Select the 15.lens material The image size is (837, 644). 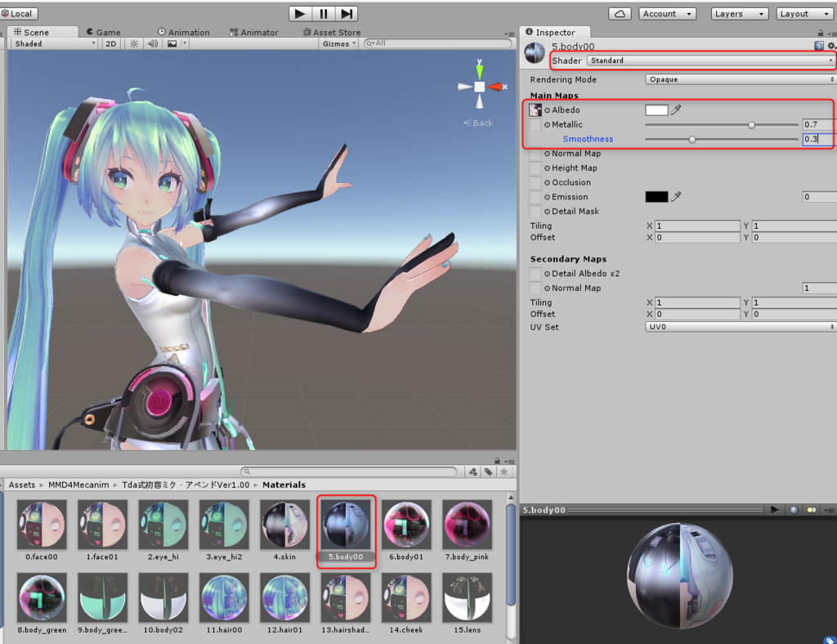[x=467, y=603]
